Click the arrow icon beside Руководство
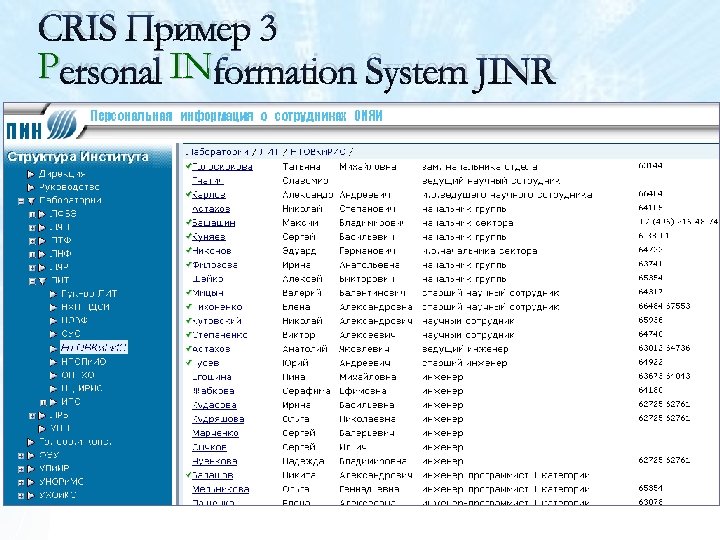The image size is (720, 540). click(x=31, y=187)
